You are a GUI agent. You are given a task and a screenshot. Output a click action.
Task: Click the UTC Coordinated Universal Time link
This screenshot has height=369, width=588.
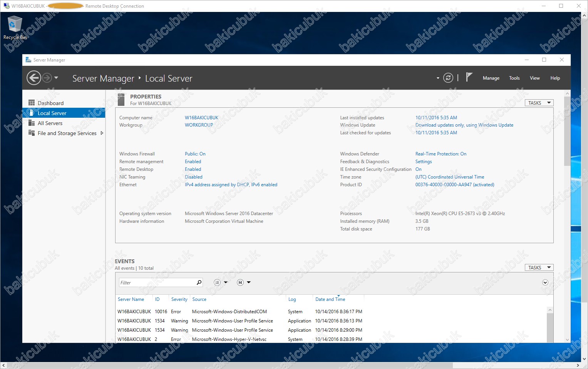coord(450,177)
